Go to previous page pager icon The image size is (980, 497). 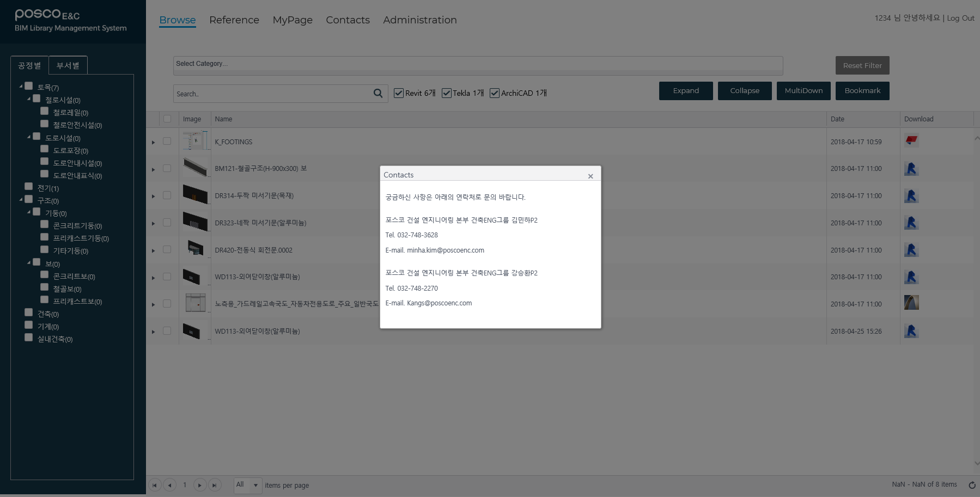tap(170, 485)
